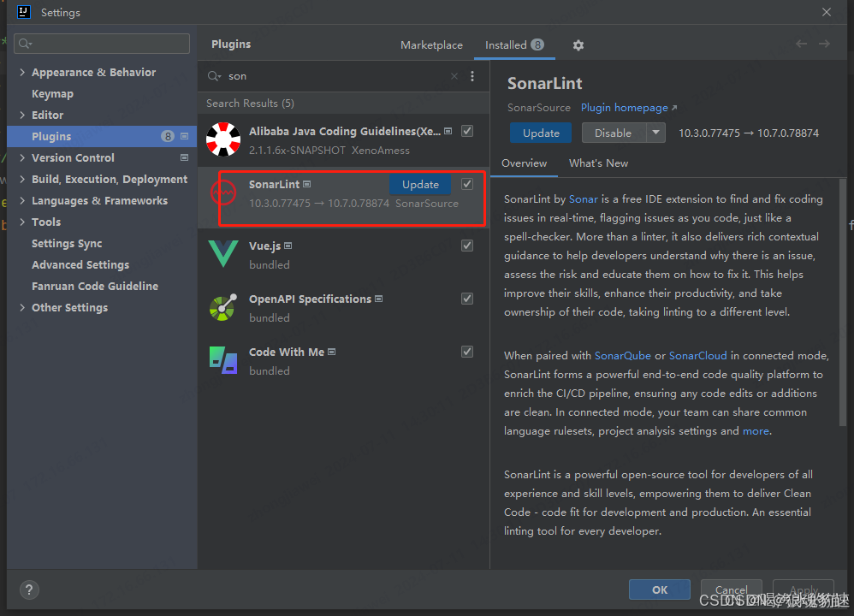Open the plugins gear settings icon
Viewport: 854px width, 616px height.
point(578,45)
